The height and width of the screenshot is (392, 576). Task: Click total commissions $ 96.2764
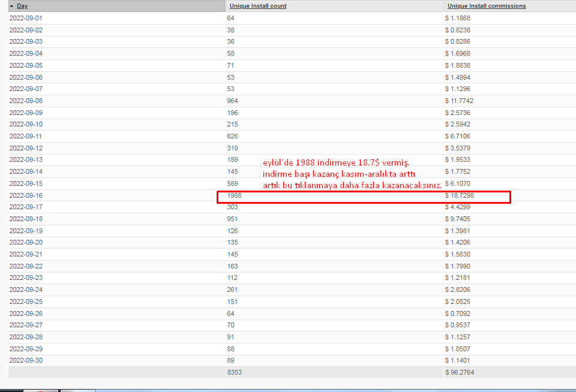click(x=460, y=372)
